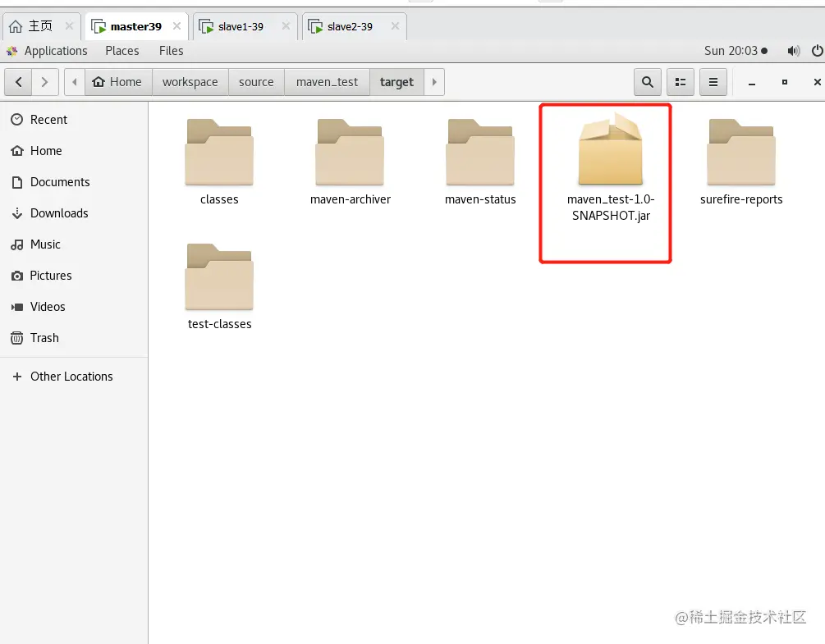The width and height of the screenshot is (825, 644).
Task: Go forward with right arrow button
Action: pyautogui.click(x=44, y=82)
